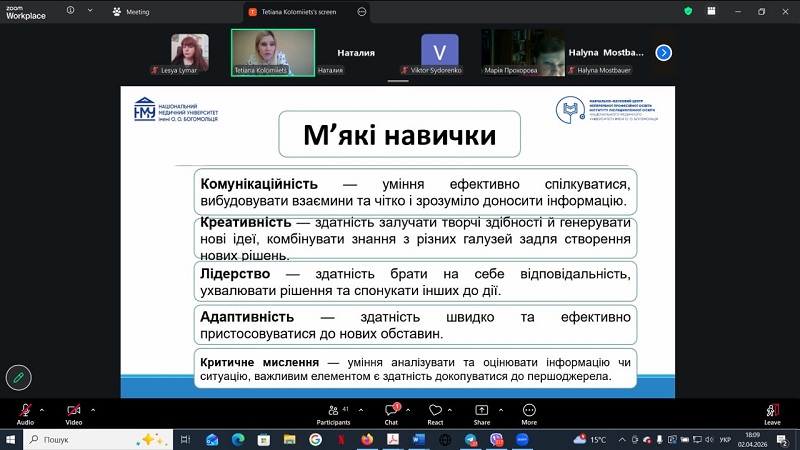Click the Share screen icon
The height and width of the screenshot is (450, 800).
pyautogui.click(x=482, y=411)
